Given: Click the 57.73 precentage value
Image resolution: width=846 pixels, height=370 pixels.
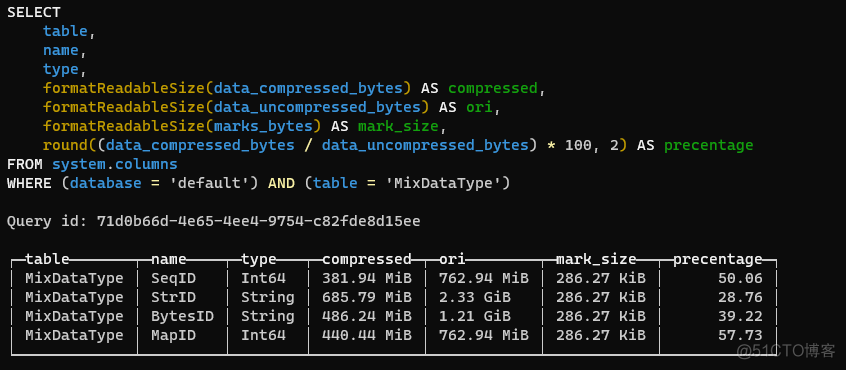Looking at the screenshot, I should pos(740,335).
